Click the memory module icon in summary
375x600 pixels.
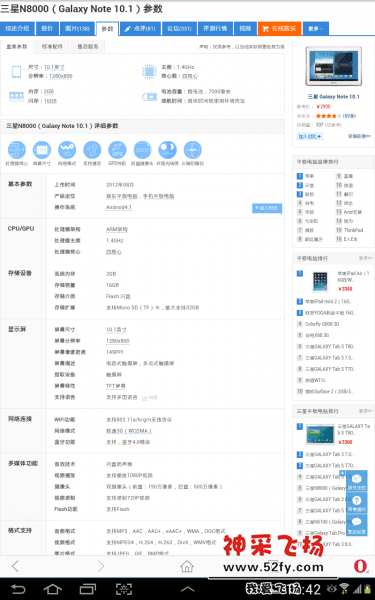pos(16,96)
